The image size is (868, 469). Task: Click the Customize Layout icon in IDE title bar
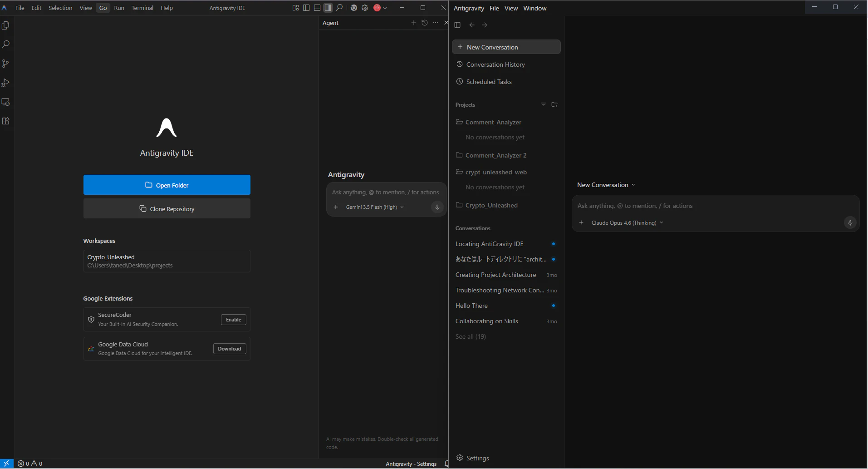click(x=296, y=8)
